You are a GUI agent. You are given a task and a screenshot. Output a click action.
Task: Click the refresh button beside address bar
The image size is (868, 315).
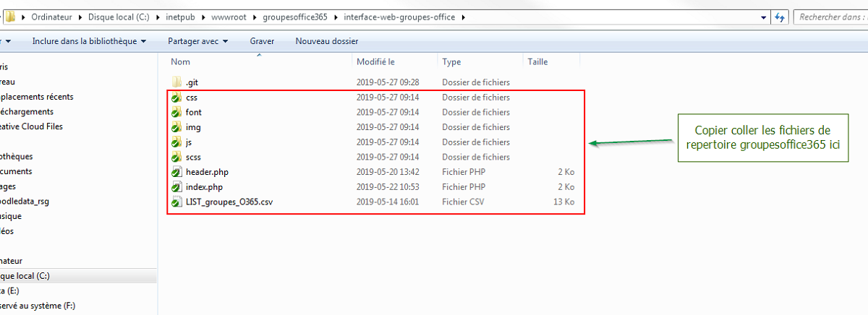click(x=780, y=17)
